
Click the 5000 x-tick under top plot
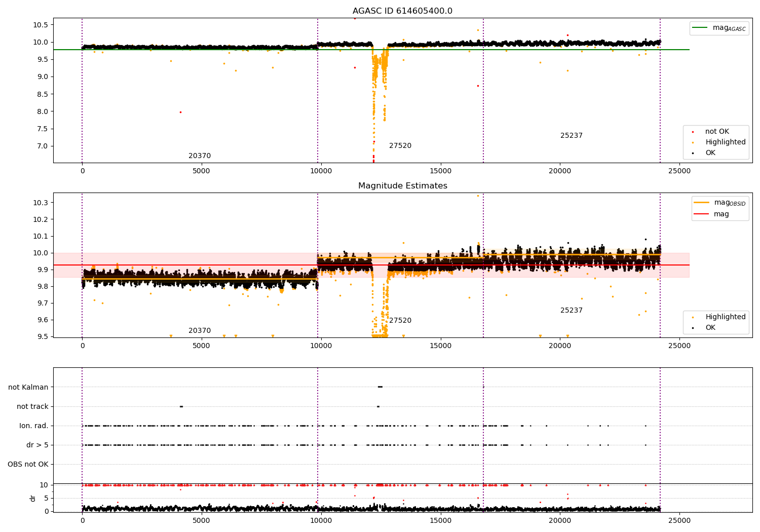tap(202, 171)
